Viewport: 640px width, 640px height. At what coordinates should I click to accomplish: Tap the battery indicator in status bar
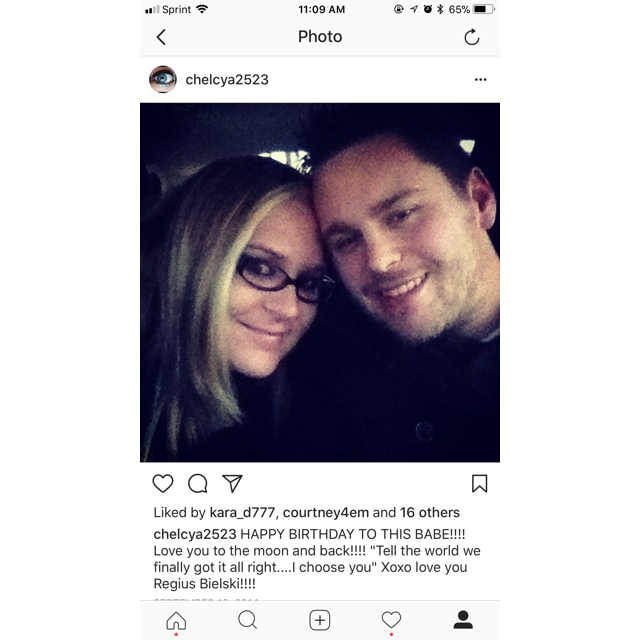484,9
